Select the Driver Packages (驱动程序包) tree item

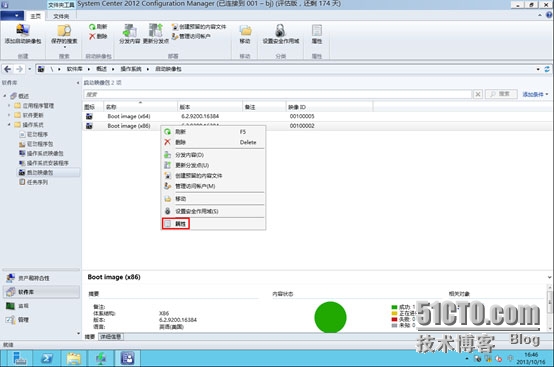tap(36, 144)
